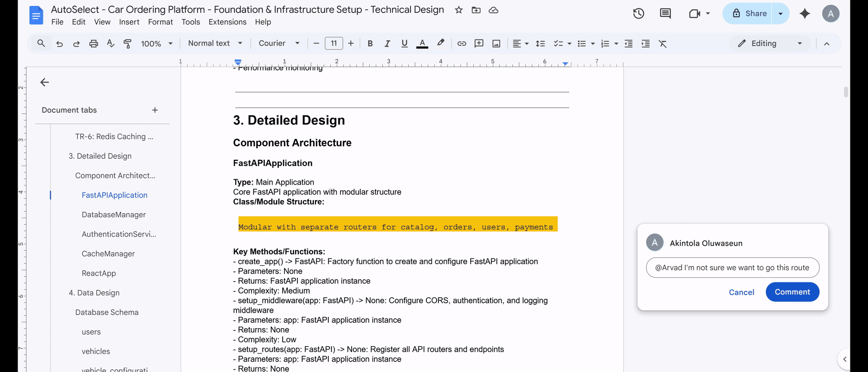868x372 pixels.
Task: Click Clear formatting icon
Action: 663,43
